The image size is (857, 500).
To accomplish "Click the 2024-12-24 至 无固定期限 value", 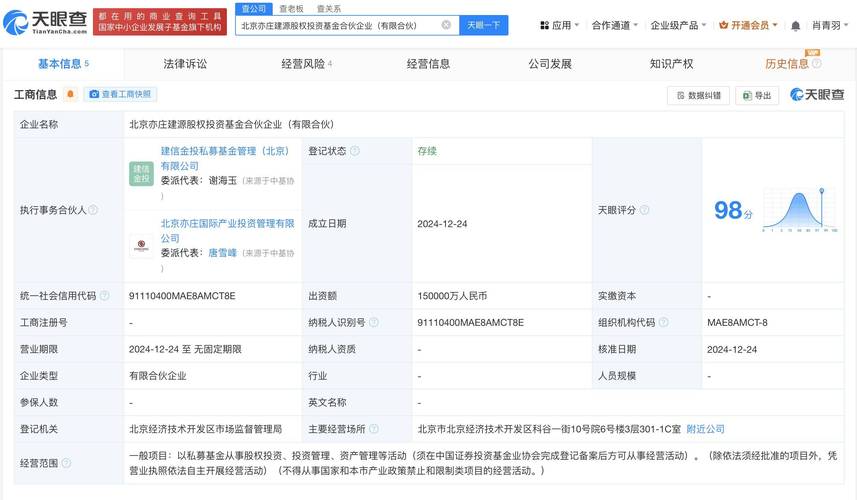I will click(185, 349).
